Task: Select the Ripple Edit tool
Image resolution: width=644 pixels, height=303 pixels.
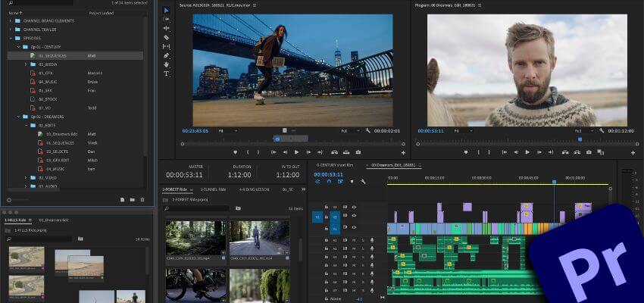Action: (x=167, y=28)
